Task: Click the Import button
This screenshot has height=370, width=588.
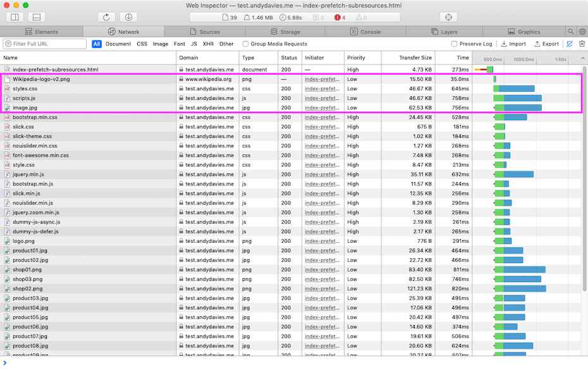Action: (x=513, y=44)
